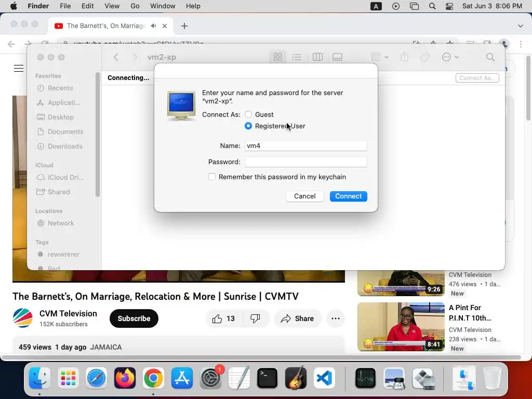Open the Window menu
Viewport: 532px width, 399px height.
[x=163, y=6]
